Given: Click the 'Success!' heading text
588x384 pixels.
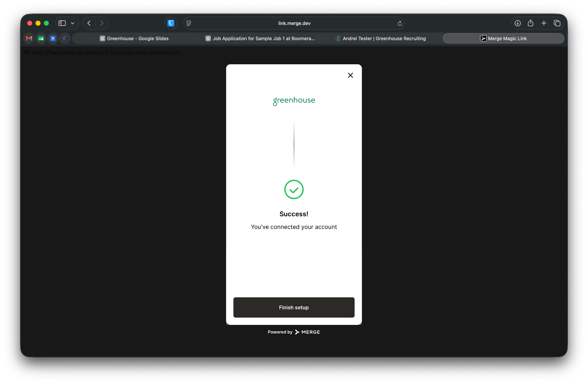Looking at the screenshot, I should [x=294, y=214].
